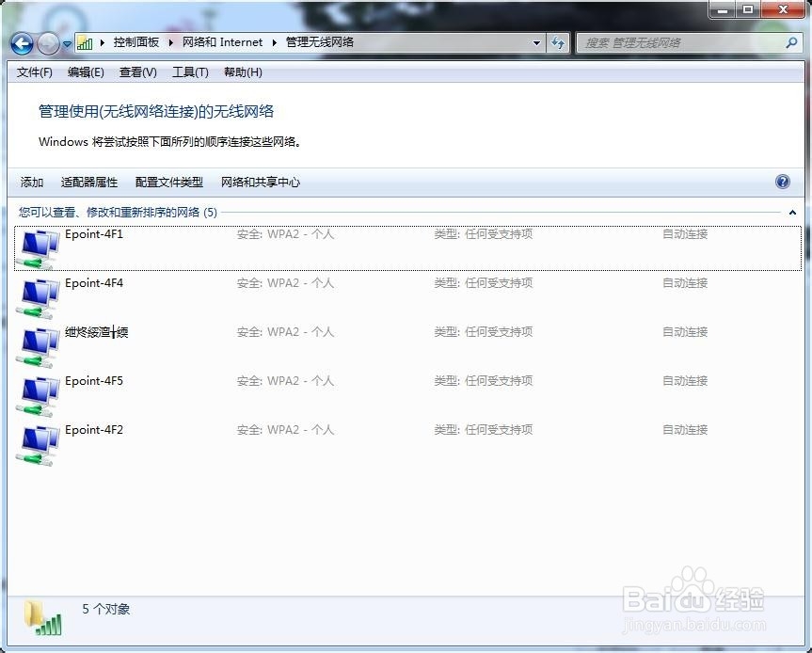Open the 文件 menu
The height and width of the screenshot is (653, 812).
click(35, 72)
